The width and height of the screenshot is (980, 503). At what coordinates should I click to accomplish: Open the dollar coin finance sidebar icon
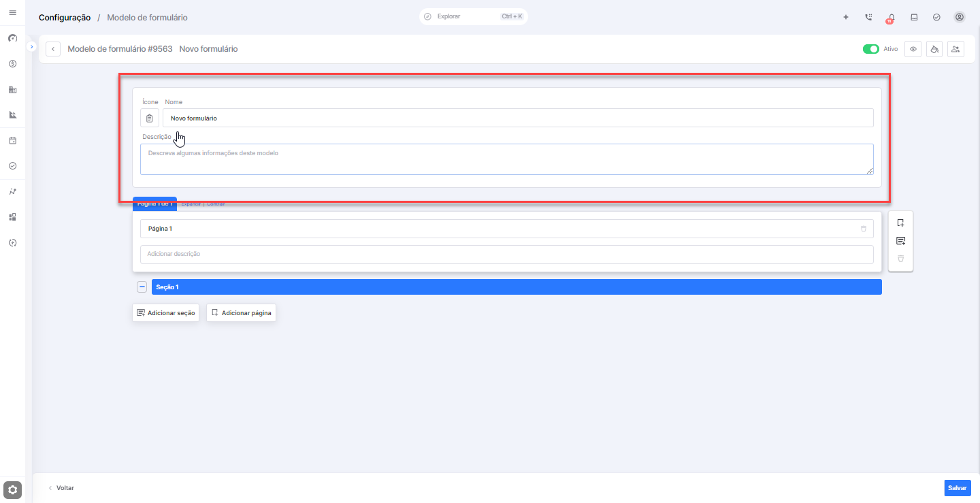[x=12, y=64]
